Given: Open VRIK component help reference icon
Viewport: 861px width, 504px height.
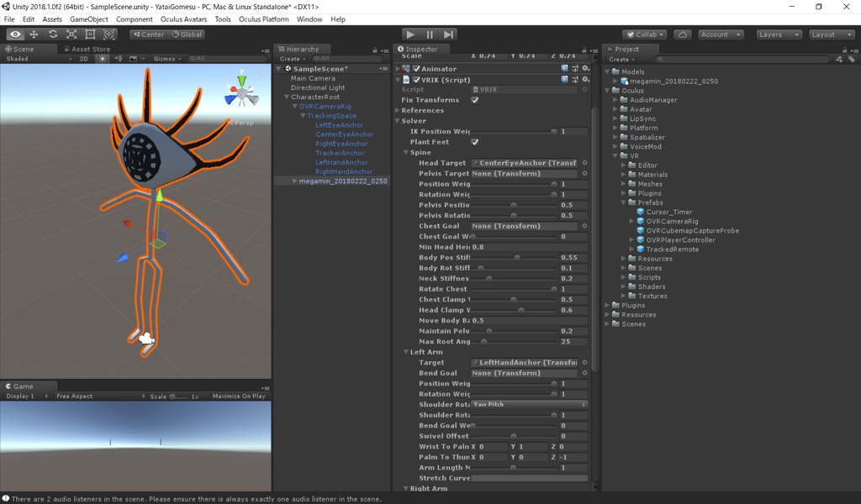Looking at the screenshot, I should pos(564,80).
